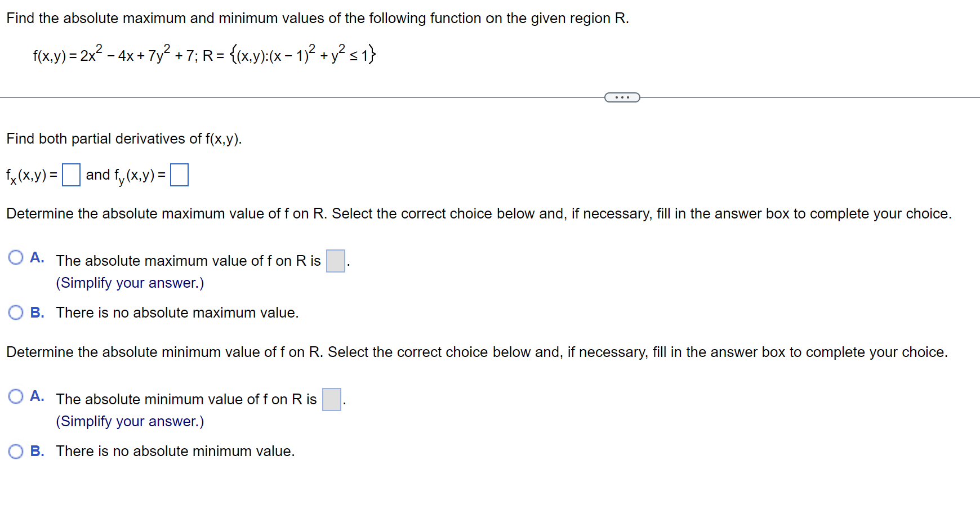Click the minimum answer entry field beside choice A
980x509 pixels.
pos(331,399)
